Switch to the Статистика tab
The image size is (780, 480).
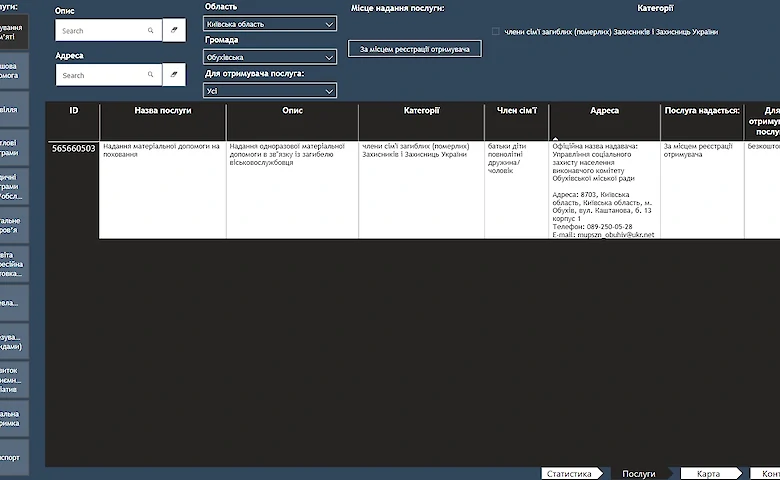click(x=572, y=474)
